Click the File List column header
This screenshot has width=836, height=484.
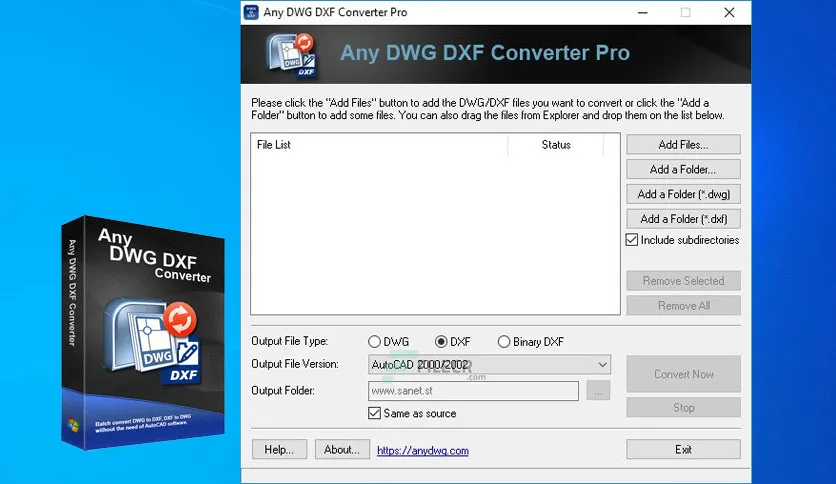point(380,144)
